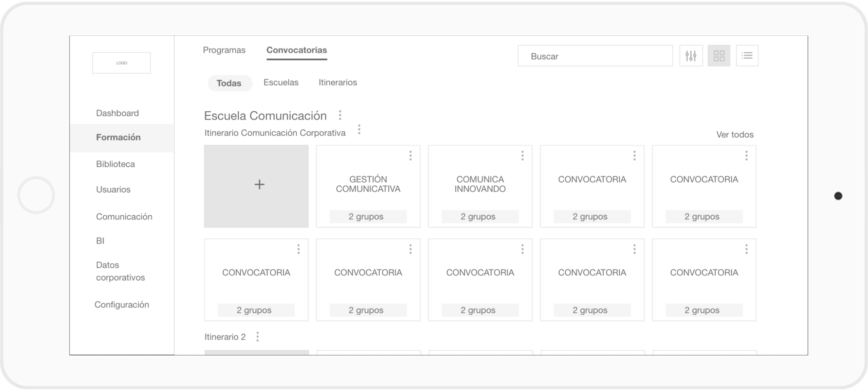Open Itinerario Comunicación Corporativa options menu
The width and height of the screenshot is (868, 391).
[x=359, y=129]
